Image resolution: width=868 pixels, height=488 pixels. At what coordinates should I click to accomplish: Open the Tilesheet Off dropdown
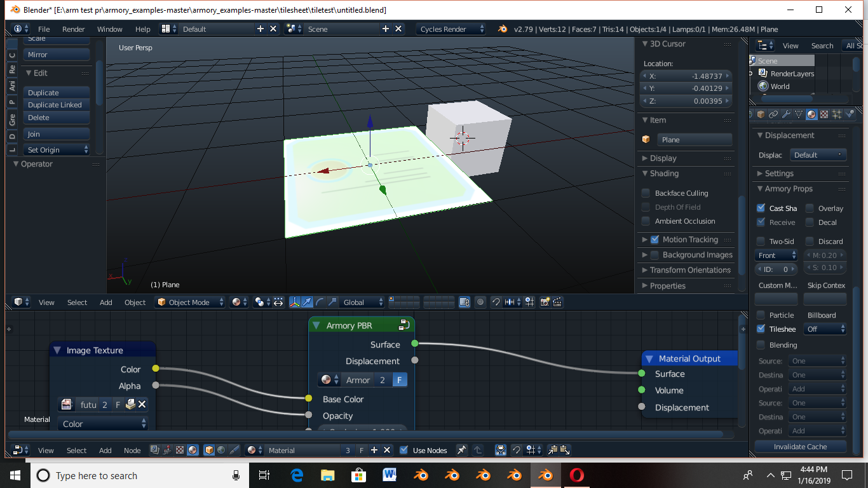tap(825, 329)
